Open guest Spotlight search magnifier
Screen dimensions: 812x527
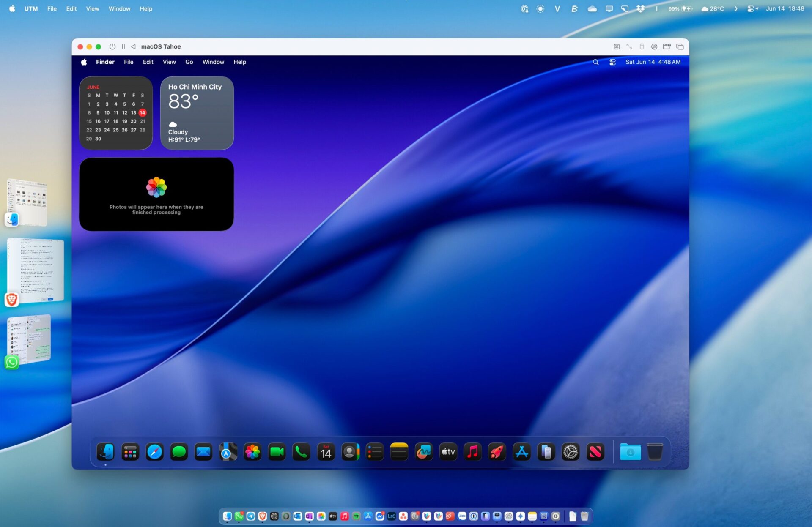[x=595, y=62]
